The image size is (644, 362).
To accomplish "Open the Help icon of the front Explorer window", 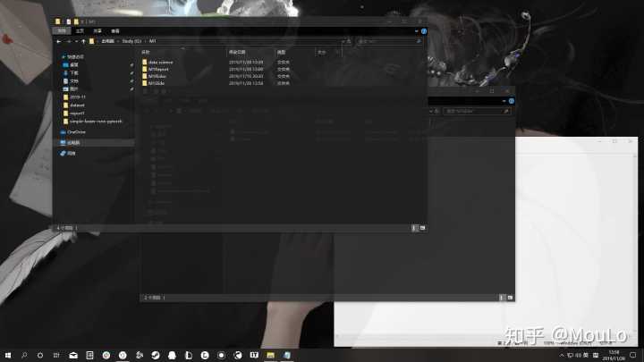I will click(424, 31).
